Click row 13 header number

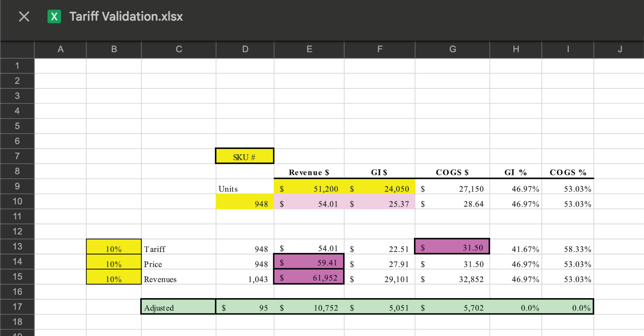[x=17, y=246]
